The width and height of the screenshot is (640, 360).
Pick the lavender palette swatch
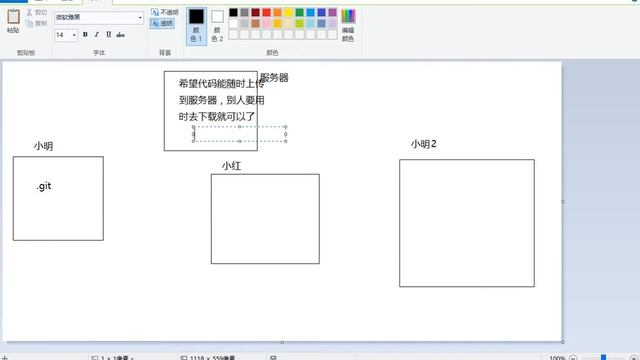pyautogui.click(x=333, y=24)
